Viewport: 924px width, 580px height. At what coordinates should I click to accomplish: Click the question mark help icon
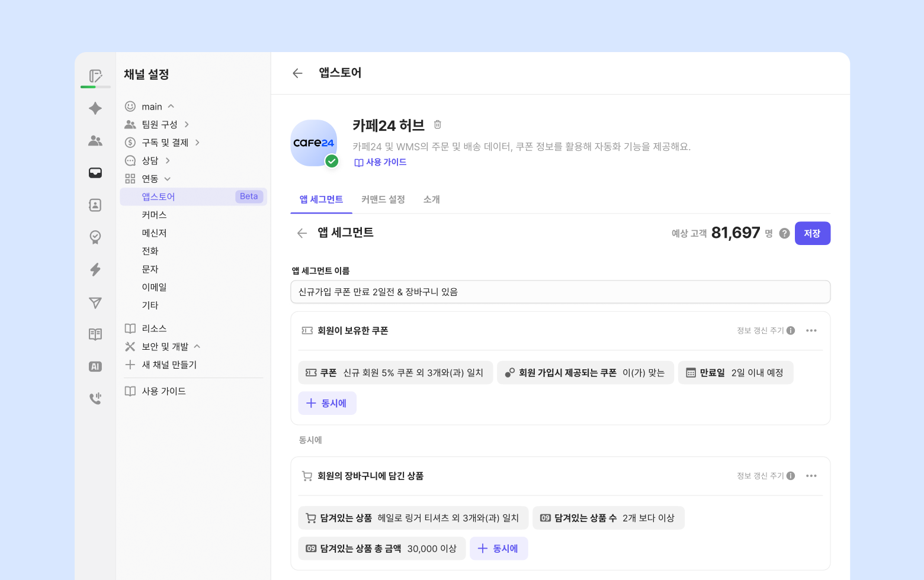tap(784, 233)
